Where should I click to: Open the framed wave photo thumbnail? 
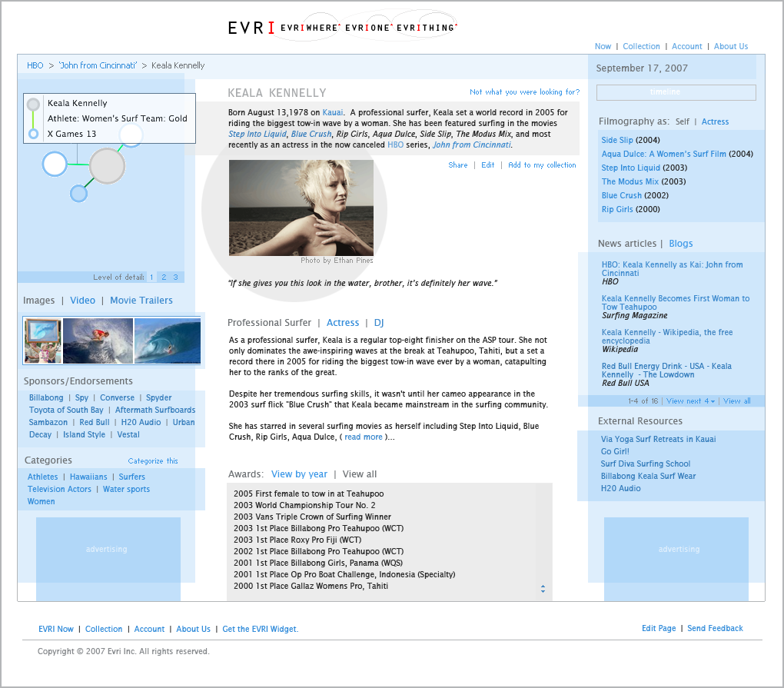point(42,341)
